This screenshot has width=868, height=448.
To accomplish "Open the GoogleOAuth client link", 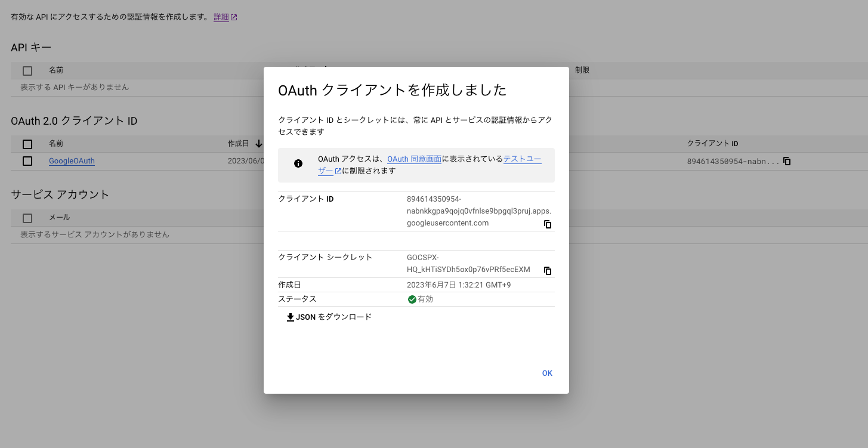I will (72, 161).
